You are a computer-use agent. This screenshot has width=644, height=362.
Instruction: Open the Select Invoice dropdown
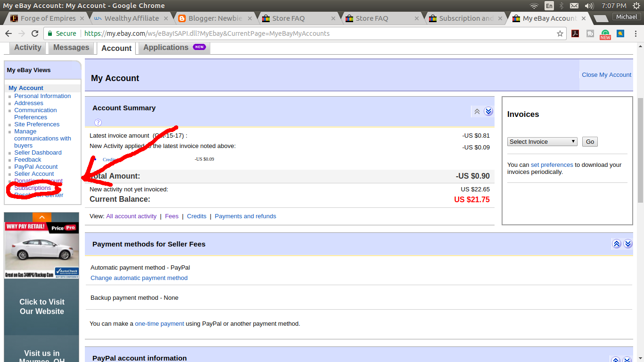542,141
